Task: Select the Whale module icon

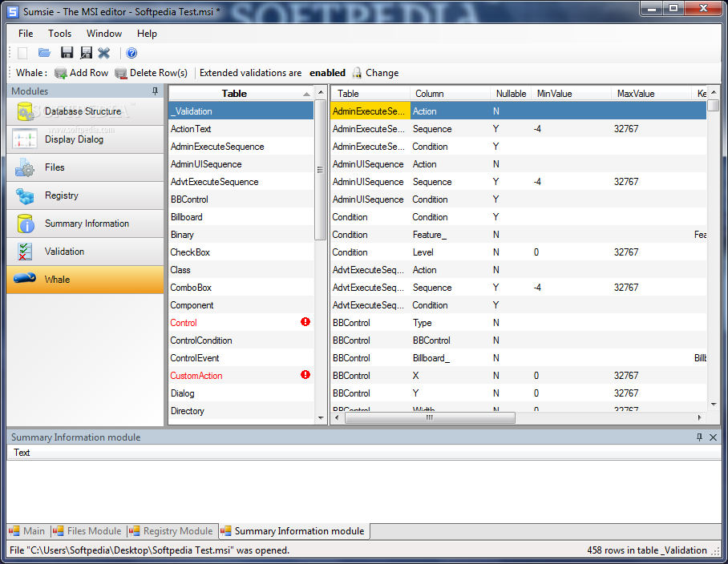Action: (25, 278)
